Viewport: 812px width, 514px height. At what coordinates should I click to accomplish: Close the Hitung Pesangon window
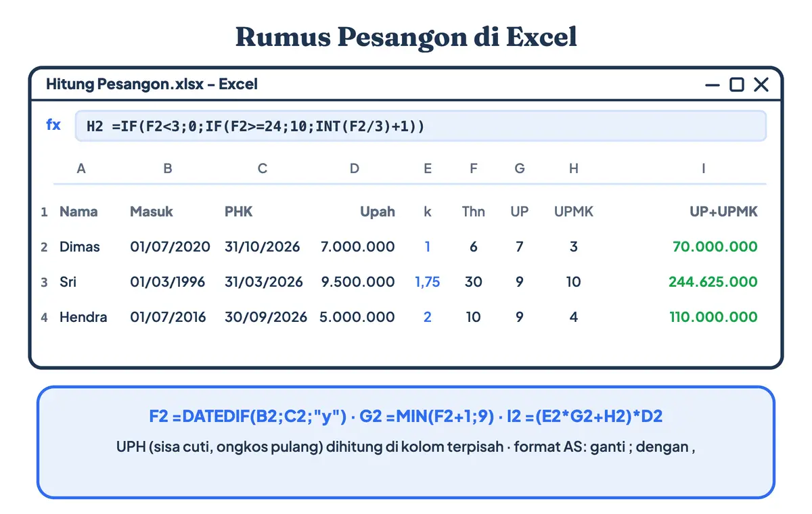tap(761, 85)
